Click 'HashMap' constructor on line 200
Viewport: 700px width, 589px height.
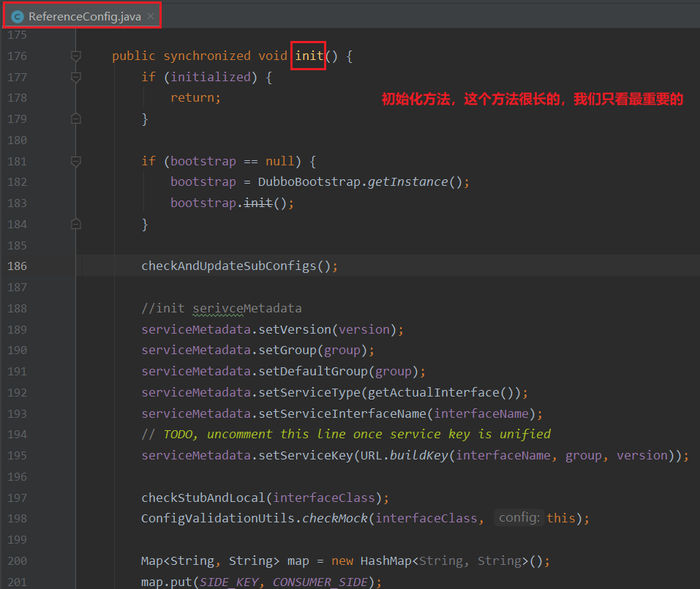pos(385,561)
